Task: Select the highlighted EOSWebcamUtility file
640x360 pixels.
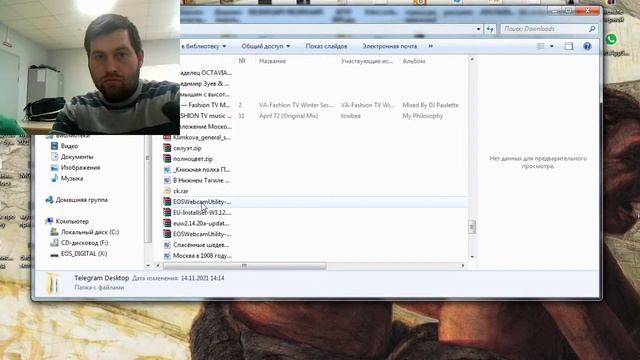Action: coord(202,202)
